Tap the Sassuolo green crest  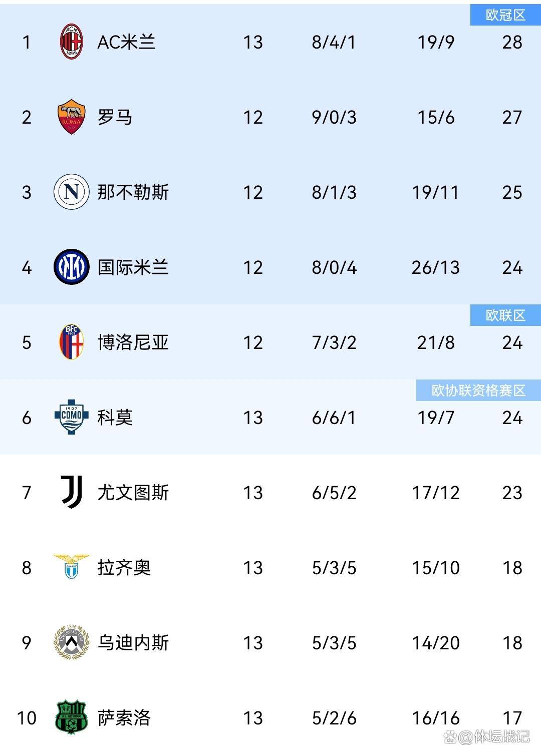71,717
